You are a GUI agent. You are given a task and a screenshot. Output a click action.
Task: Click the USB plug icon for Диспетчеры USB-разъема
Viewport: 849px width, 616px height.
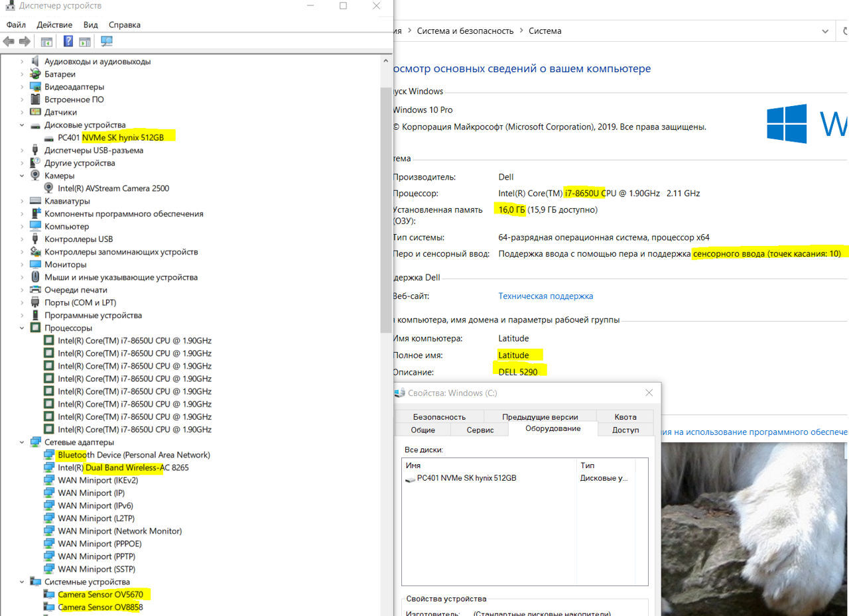tap(36, 151)
